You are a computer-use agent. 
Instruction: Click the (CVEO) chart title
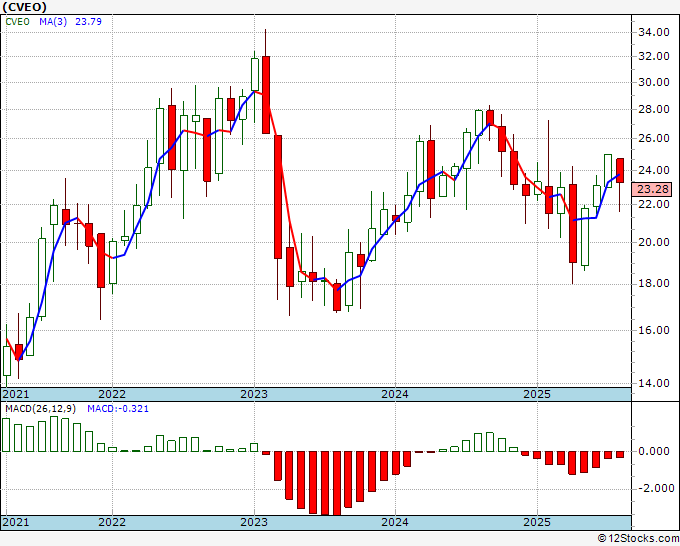point(24,7)
